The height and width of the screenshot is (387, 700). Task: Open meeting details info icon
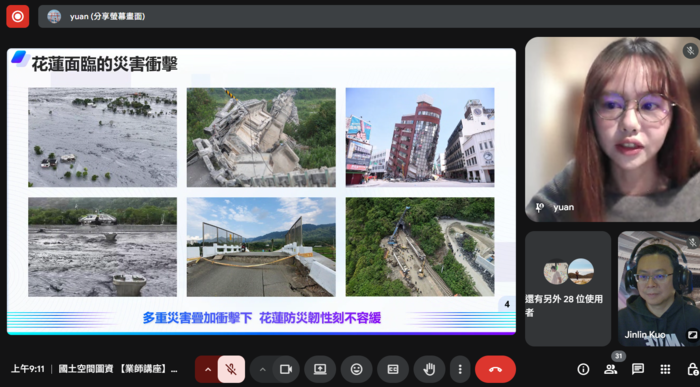point(583,369)
